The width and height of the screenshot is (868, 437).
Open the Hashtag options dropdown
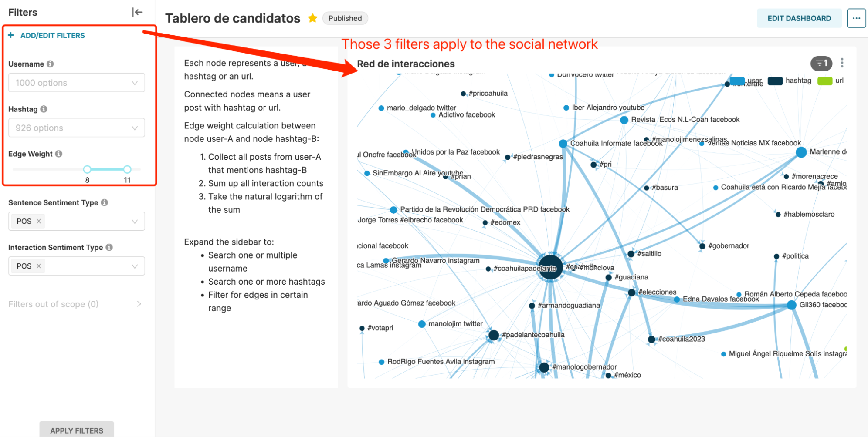pyautogui.click(x=77, y=128)
